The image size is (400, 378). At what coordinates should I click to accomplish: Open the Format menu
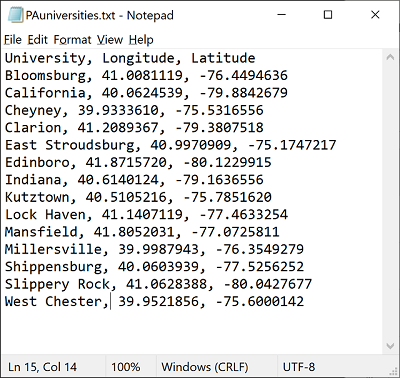pyautogui.click(x=72, y=40)
